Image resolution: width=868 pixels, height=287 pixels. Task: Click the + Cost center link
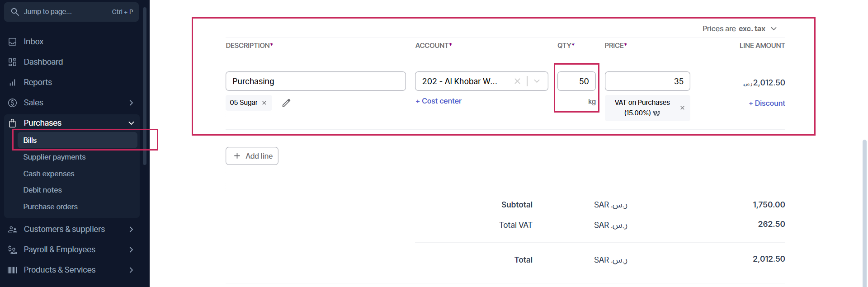pos(439,101)
